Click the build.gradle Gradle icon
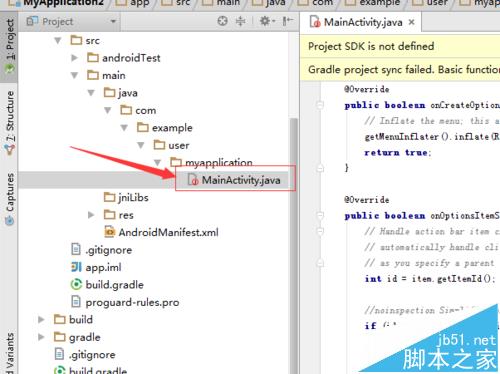 coord(76,284)
